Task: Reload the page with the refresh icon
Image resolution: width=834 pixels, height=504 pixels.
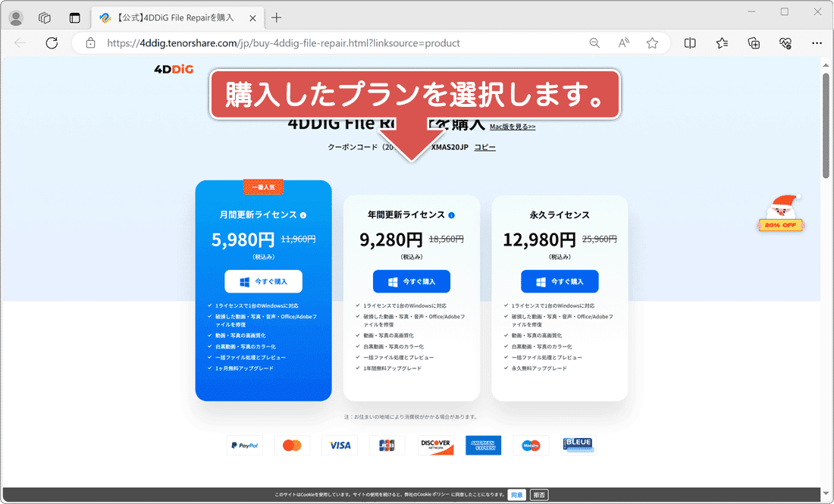Action: (x=52, y=43)
